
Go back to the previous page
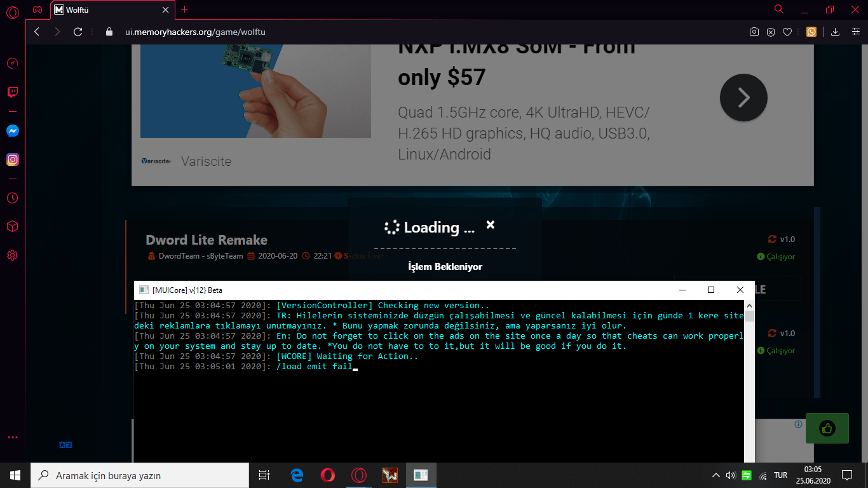pos(37,32)
